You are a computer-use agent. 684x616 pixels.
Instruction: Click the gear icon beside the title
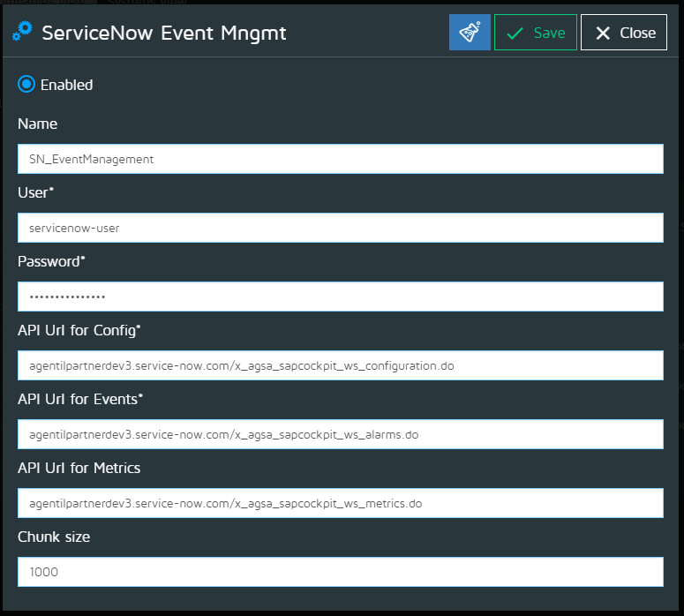click(x=22, y=34)
